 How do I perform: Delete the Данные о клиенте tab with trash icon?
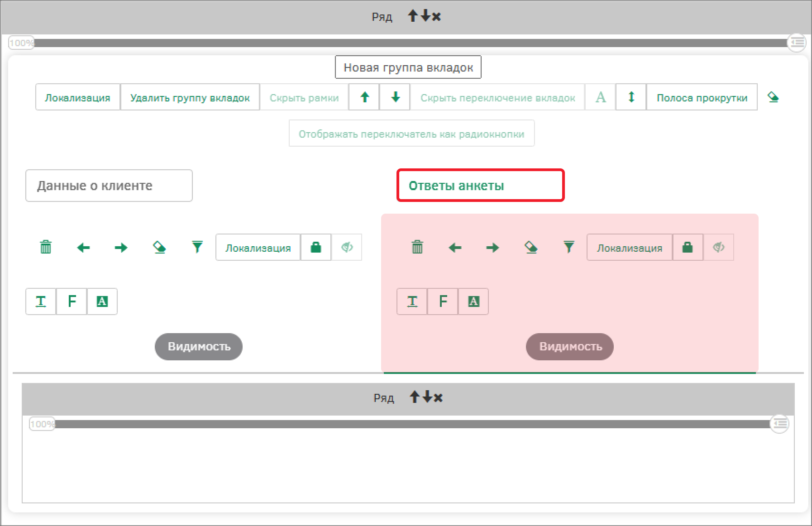click(x=46, y=247)
